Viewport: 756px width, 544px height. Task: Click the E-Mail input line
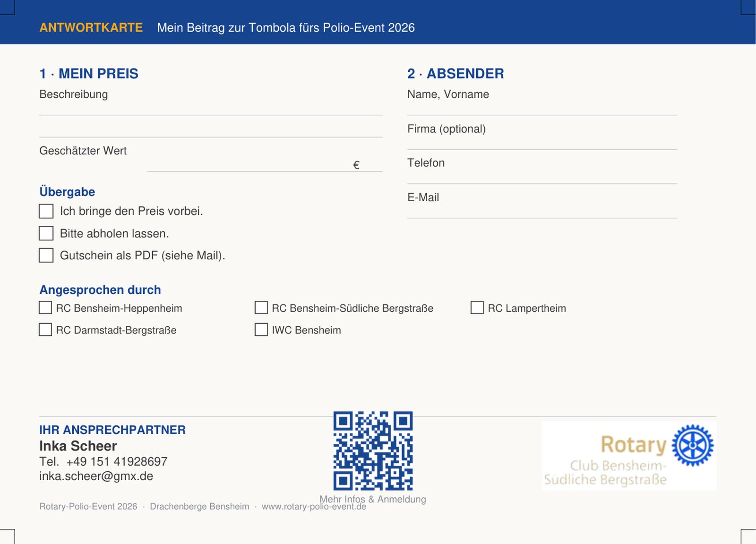(x=542, y=212)
